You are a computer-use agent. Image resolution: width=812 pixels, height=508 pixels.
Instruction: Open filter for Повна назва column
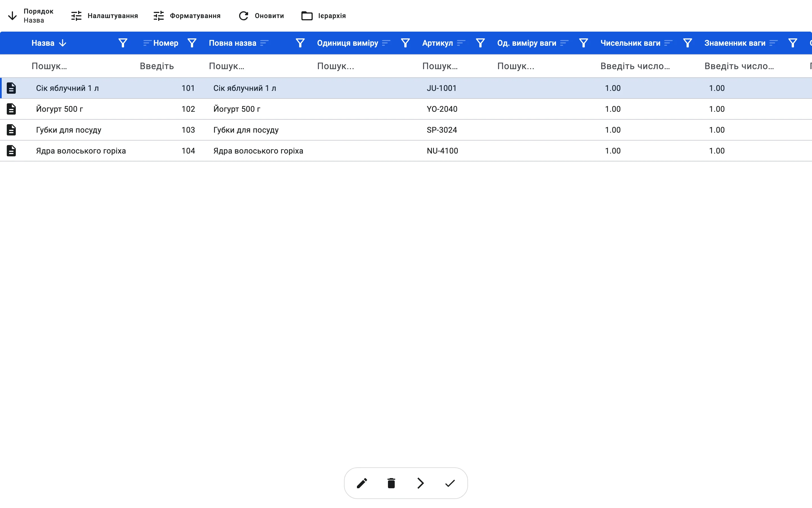pyautogui.click(x=300, y=43)
